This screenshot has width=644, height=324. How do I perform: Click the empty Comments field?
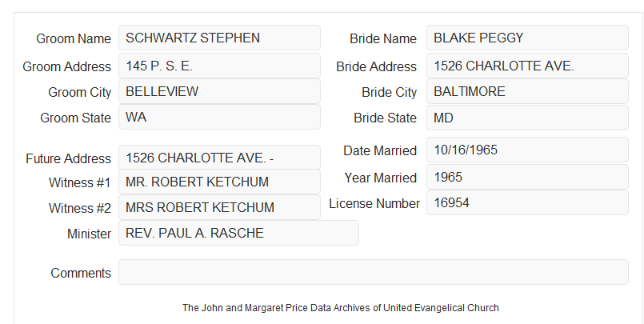pyautogui.click(x=374, y=272)
